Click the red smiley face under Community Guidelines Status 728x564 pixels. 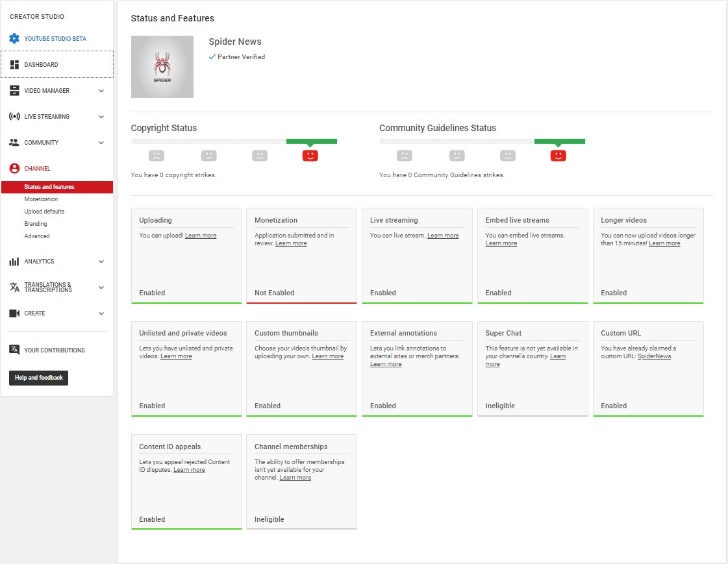click(558, 155)
